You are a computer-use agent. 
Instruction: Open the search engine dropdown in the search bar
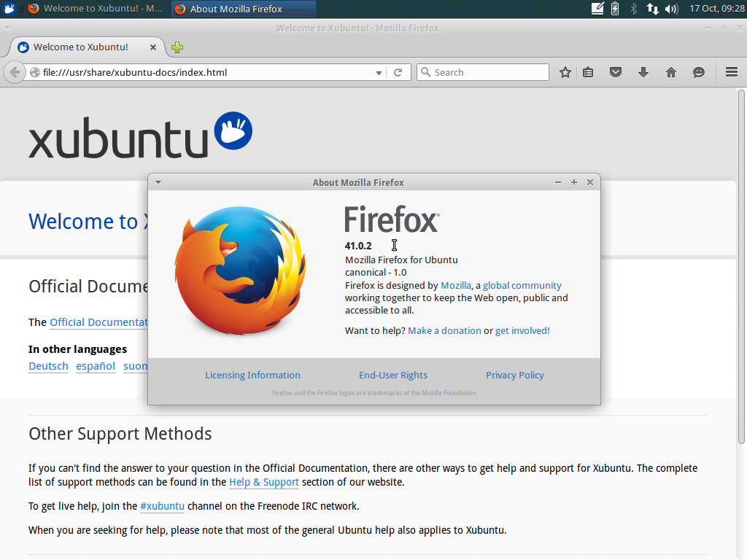point(426,72)
